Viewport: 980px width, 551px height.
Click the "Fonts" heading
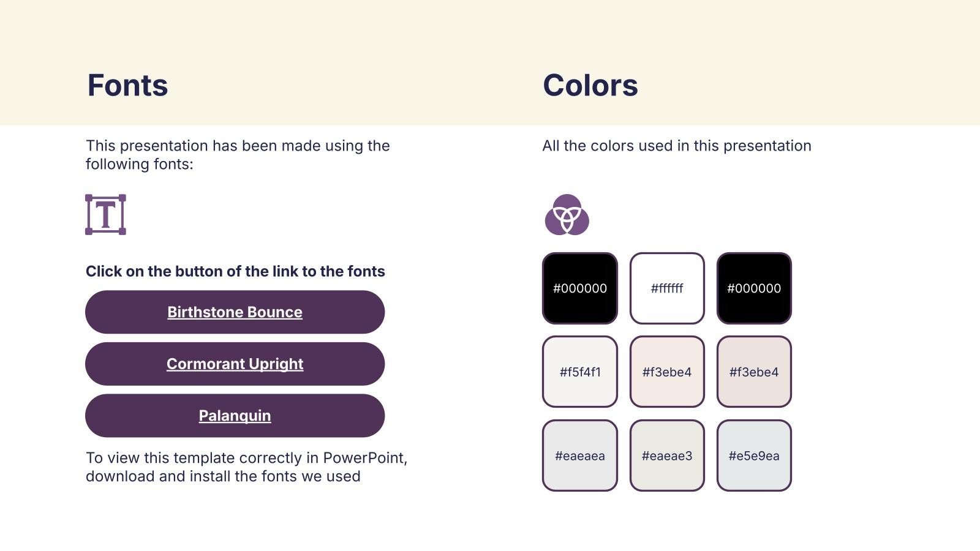pos(127,85)
